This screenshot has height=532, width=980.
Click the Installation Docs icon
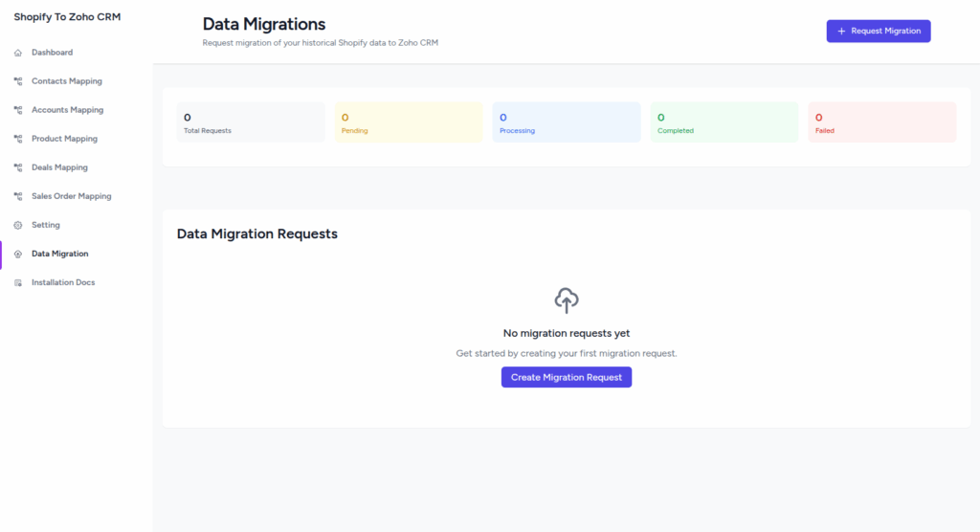18,283
